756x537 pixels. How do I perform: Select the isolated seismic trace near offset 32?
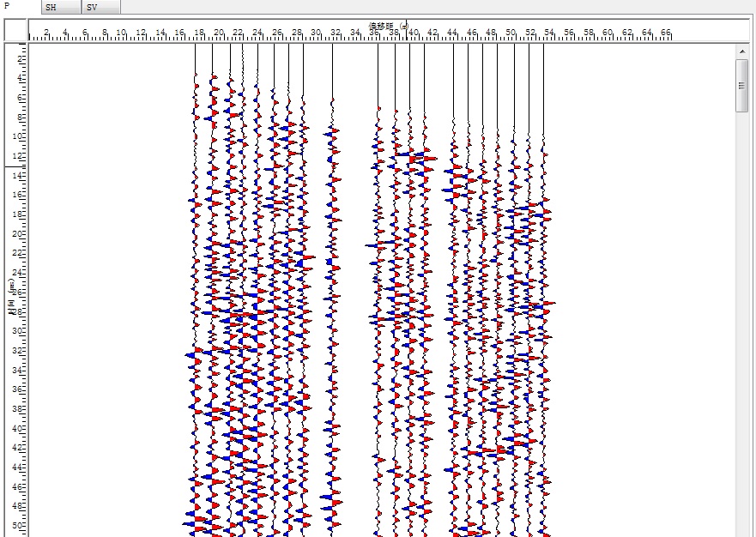coord(332,300)
